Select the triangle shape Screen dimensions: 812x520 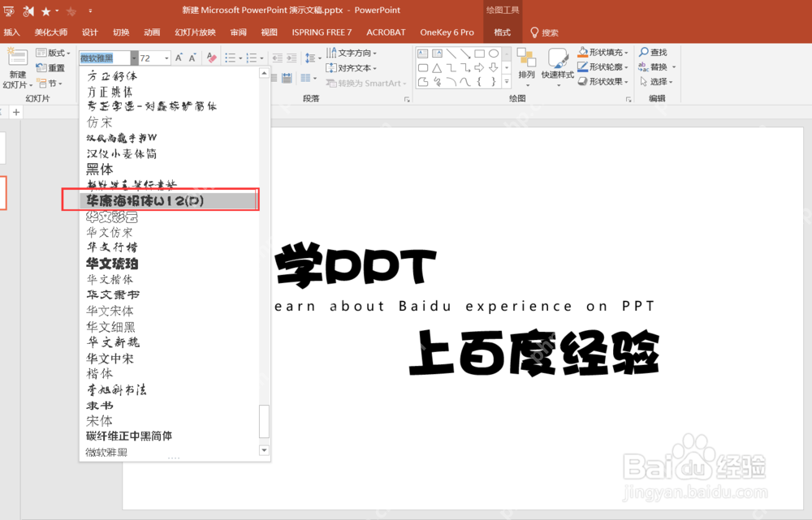(437, 68)
